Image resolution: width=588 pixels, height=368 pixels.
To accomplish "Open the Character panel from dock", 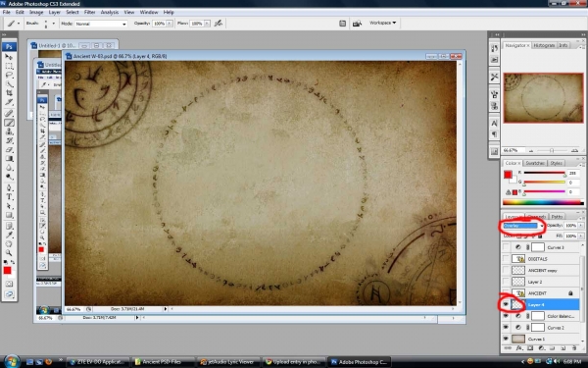I will tap(494, 124).
